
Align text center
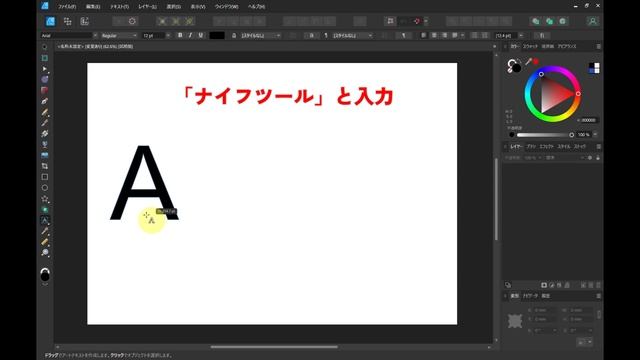[x=434, y=36]
